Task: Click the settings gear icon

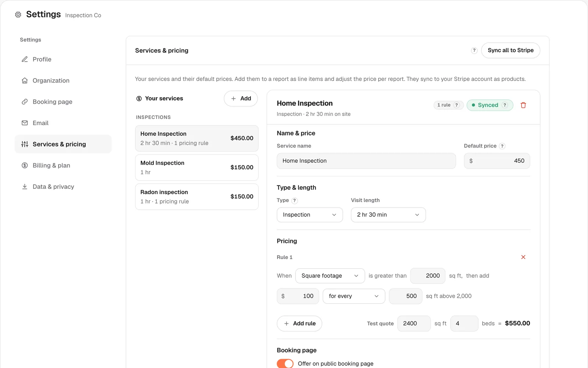Action: point(18,15)
